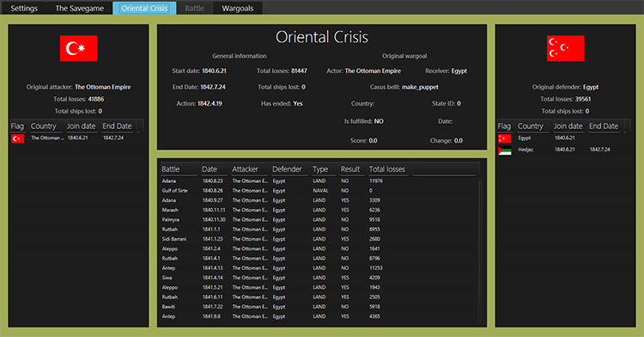Sort defenders by Country column header
The image size is (644, 337).
tap(533, 126)
